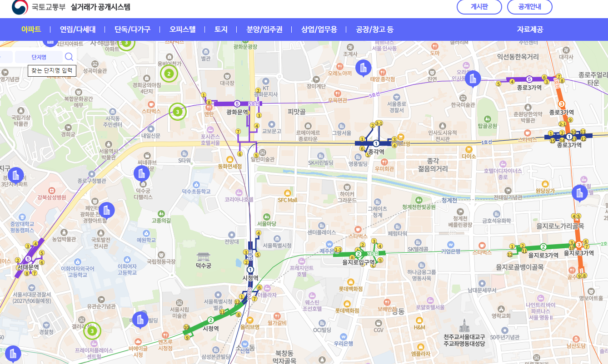This screenshot has height=364, width=608.
Task: Open the apartment pin above 3단지아파트
Action: tap(16, 176)
